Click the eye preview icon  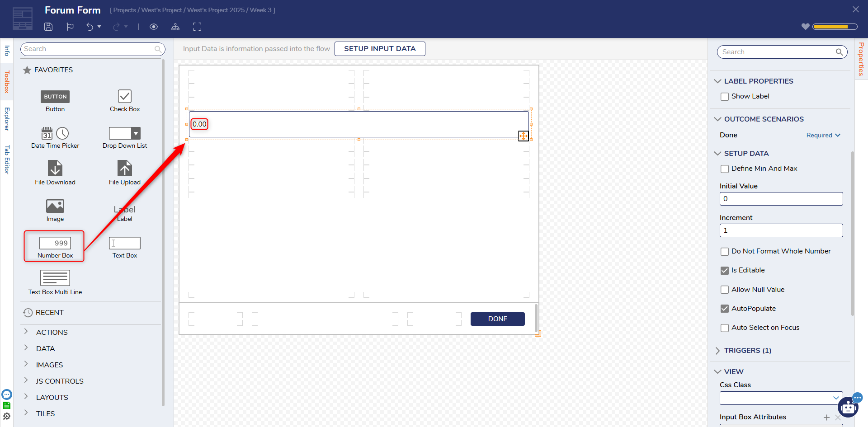pyautogui.click(x=154, y=27)
